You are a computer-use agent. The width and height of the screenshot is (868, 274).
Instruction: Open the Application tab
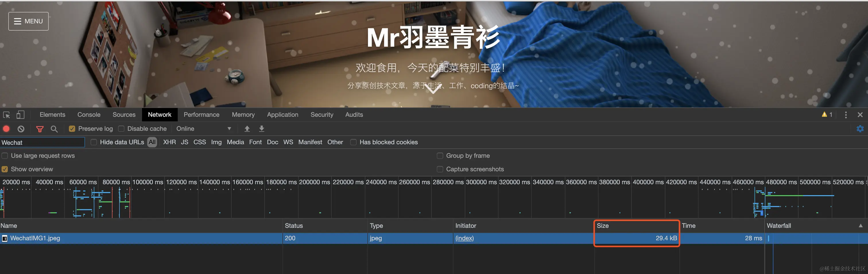[283, 115]
